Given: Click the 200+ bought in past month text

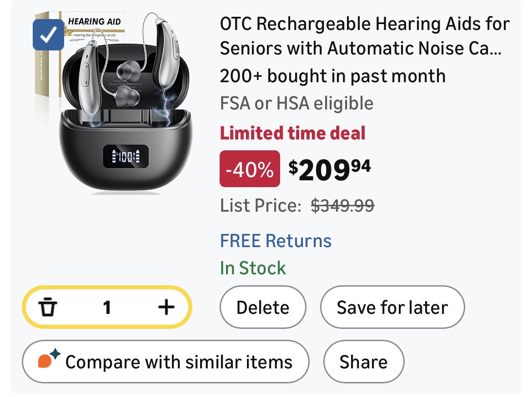Looking at the screenshot, I should (332, 76).
